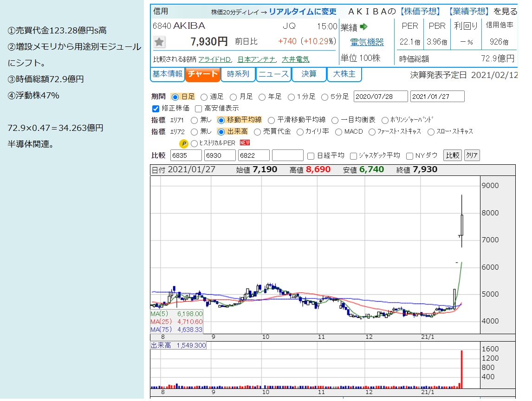Click the favorite star icon next to the stock price
Viewport: 532px width, 401px height.
coord(159,42)
